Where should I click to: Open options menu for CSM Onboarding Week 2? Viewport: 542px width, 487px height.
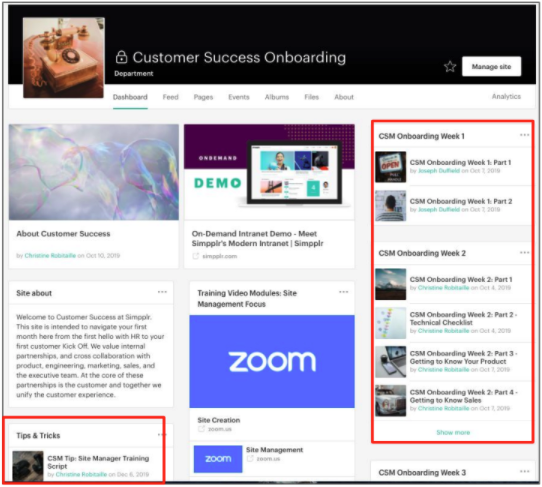tap(524, 253)
